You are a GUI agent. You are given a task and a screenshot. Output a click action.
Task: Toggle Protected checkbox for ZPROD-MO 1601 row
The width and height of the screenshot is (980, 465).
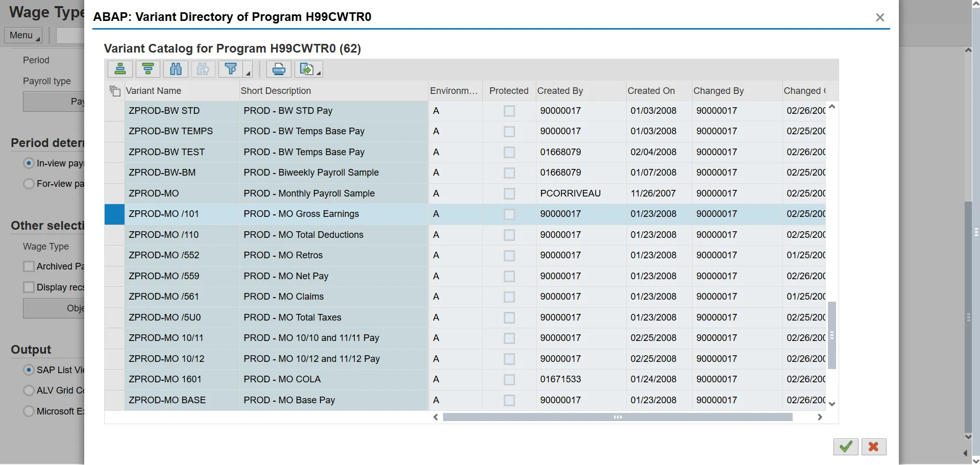[x=509, y=380]
